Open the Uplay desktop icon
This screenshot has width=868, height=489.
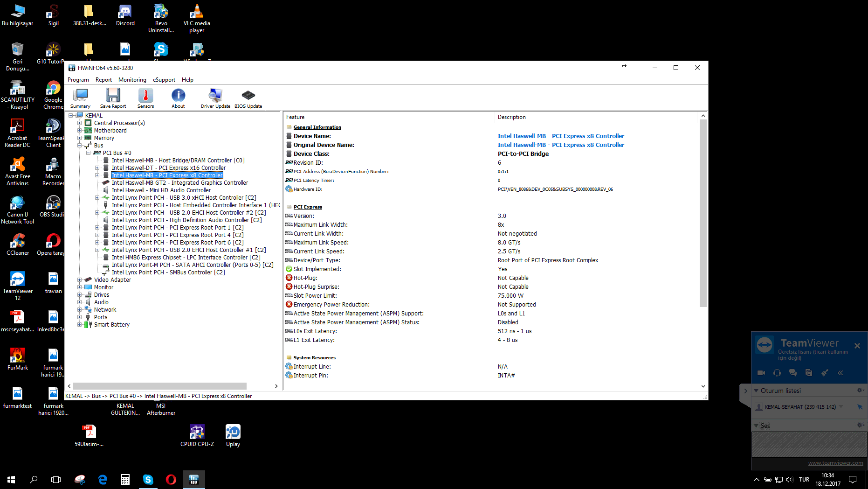tap(233, 436)
